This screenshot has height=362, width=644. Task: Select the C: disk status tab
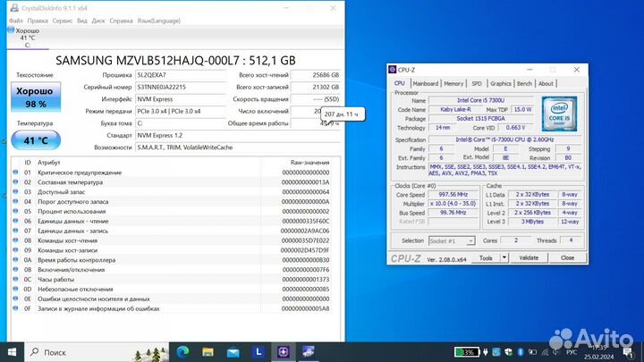point(28,38)
